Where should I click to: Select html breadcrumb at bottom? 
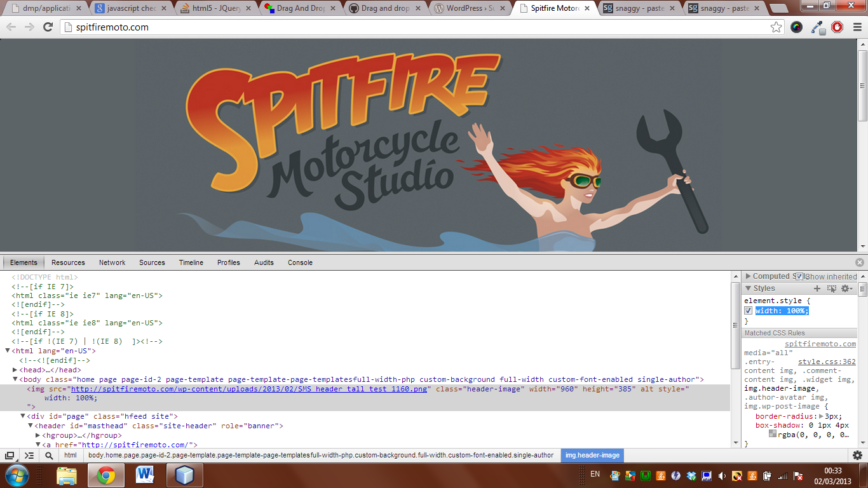click(x=71, y=456)
